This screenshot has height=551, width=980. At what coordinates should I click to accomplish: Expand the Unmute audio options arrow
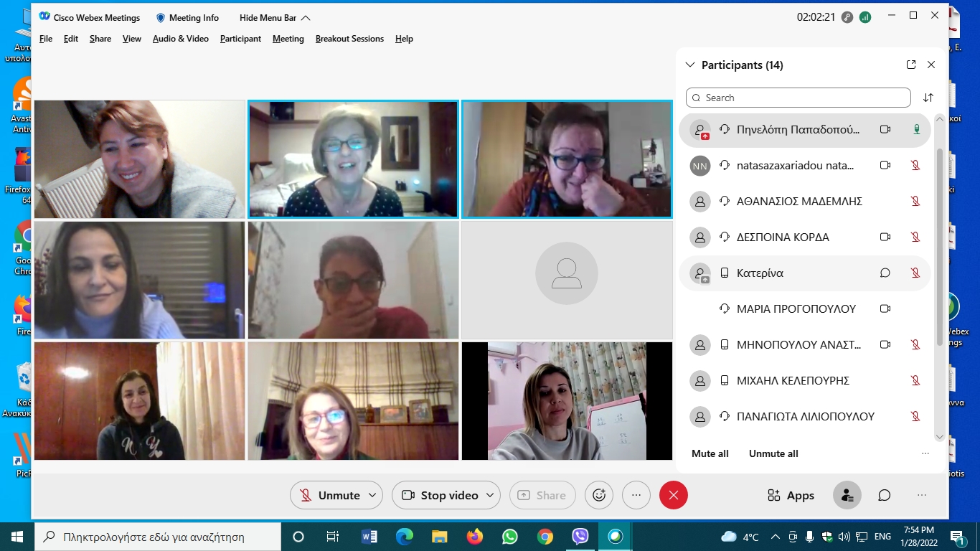(x=372, y=495)
